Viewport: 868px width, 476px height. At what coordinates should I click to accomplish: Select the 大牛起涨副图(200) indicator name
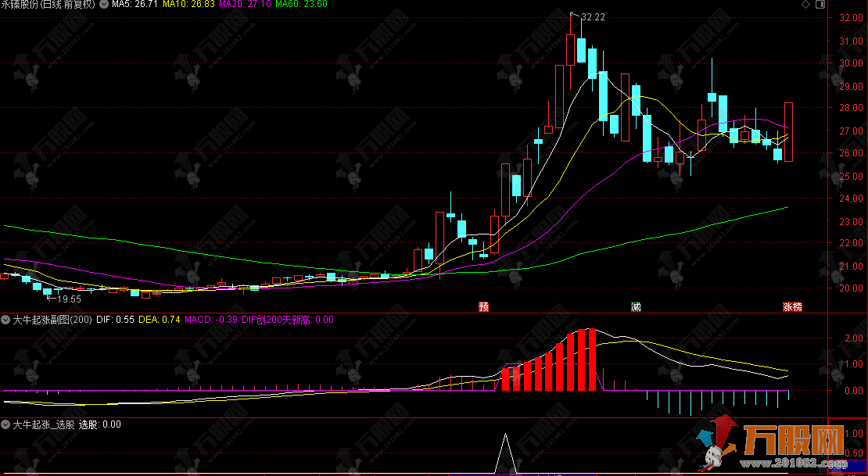(52, 320)
